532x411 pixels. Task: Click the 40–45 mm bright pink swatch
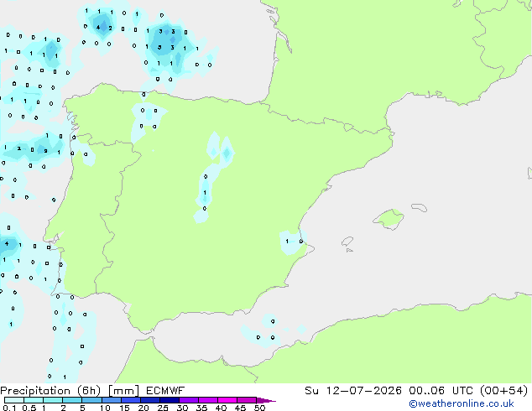pos(227,400)
